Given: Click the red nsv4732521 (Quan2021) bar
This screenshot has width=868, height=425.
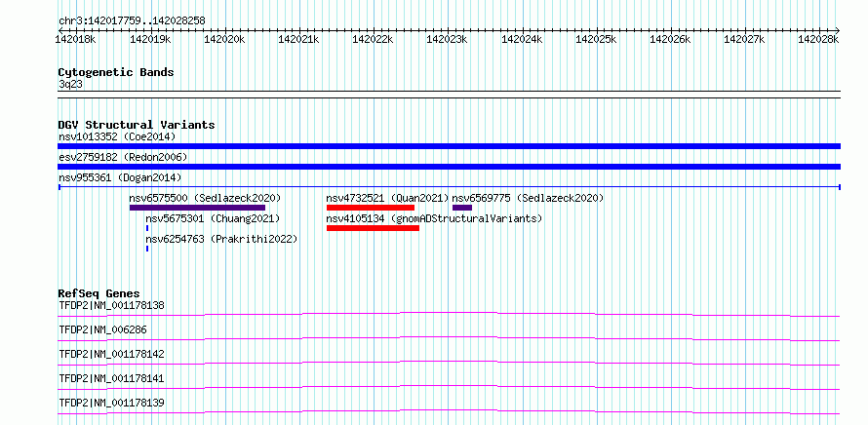Looking at the screenshot, I should [371, 208].
